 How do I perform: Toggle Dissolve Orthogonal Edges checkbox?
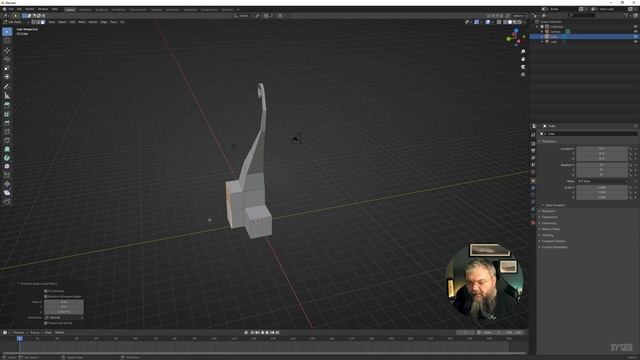pyautogui.click(x=46, y=296)
